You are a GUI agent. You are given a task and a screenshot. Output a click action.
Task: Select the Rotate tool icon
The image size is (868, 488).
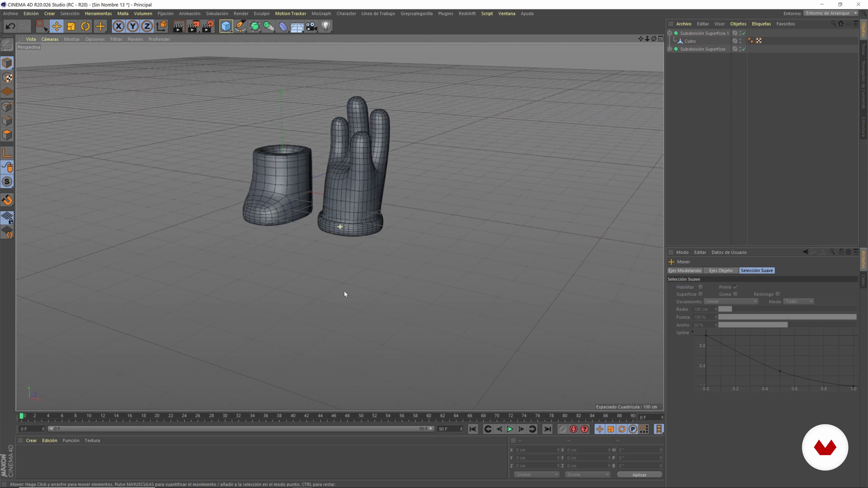86,26
